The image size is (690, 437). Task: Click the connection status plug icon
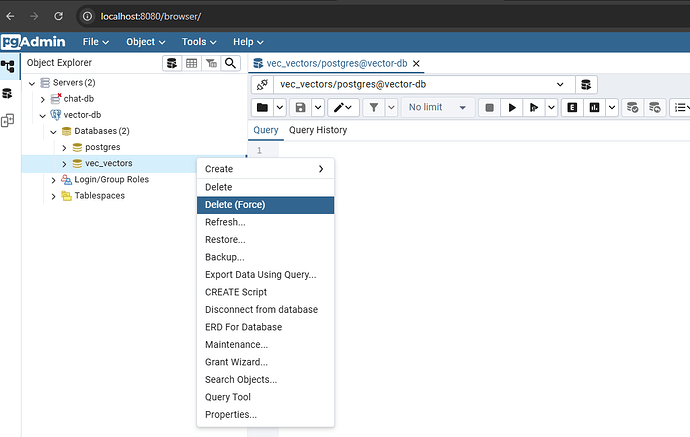(x=262, y=84)
